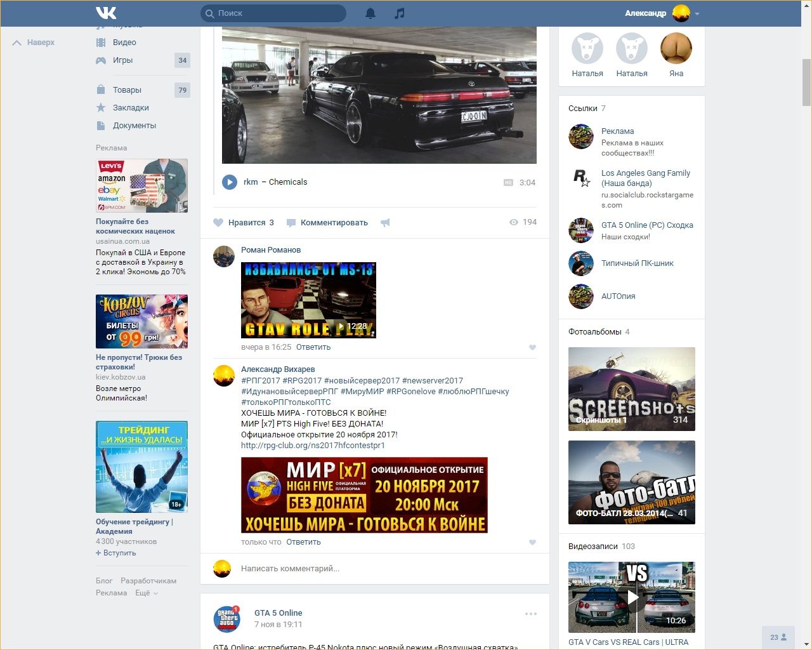The image size is (812, 650).
Task: Play the GTA V Cars VS REAL Cars video
Action: click(632, 597)
